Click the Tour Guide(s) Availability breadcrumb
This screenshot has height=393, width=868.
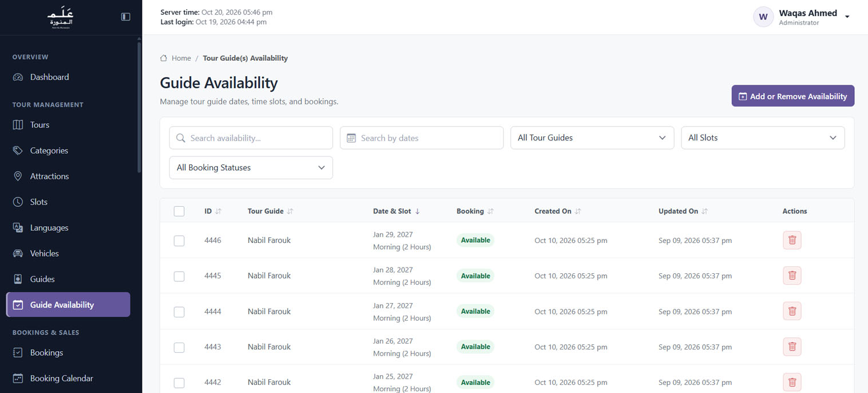(x=245, y=58)
